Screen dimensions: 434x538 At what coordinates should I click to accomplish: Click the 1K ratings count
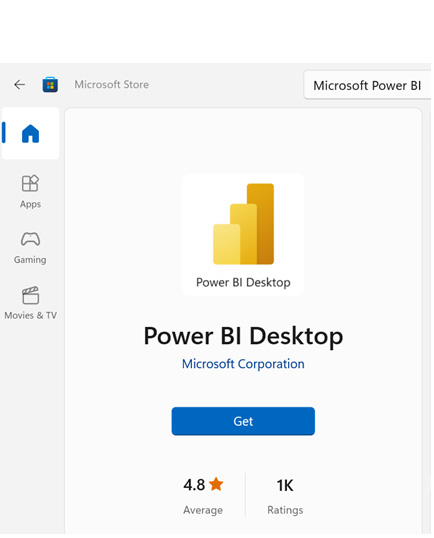tap(285, 485)
